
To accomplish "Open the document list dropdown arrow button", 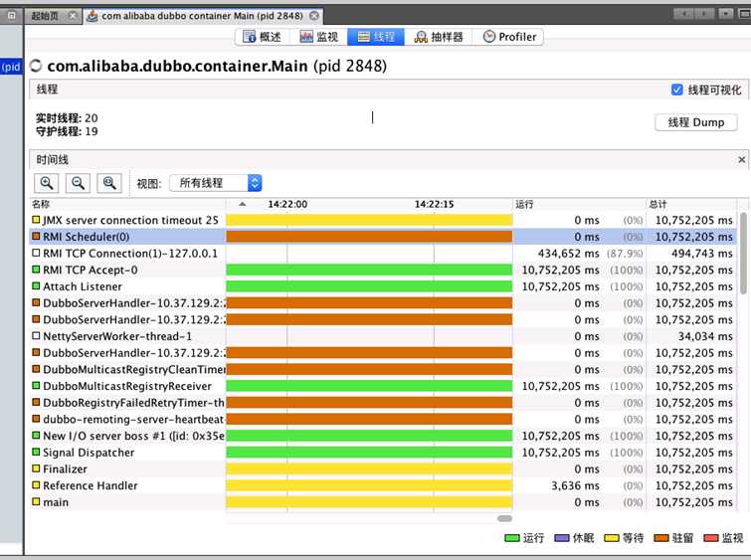I will point(725,13).
